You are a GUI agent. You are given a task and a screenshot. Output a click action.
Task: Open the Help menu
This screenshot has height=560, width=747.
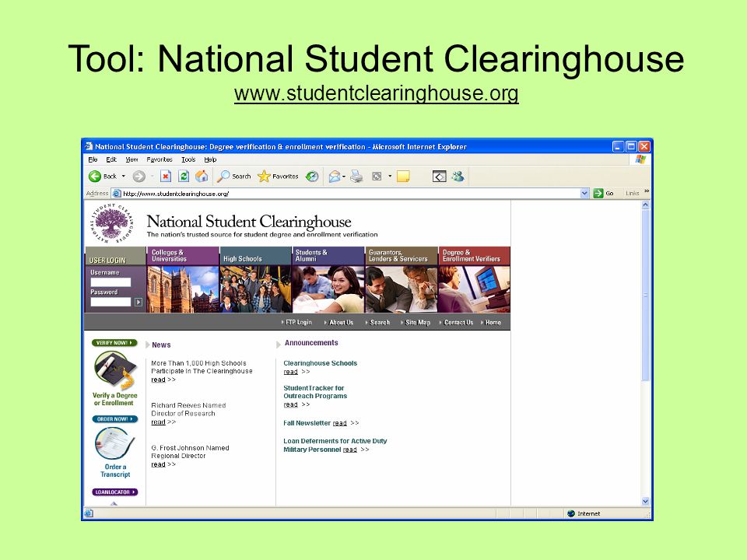pos(210,159)
